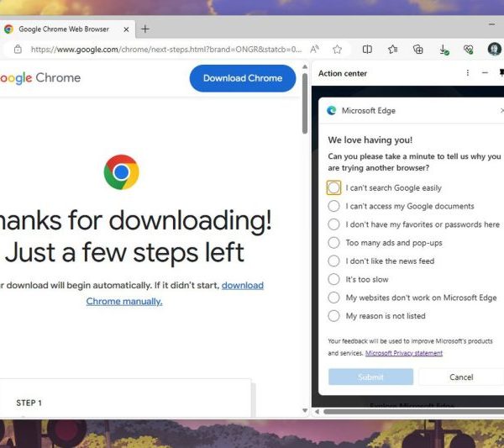This screenshot has width=504, height=448.
Task: Open Action center more options menu
Action: pyautogui.click(x=468, y=73)
